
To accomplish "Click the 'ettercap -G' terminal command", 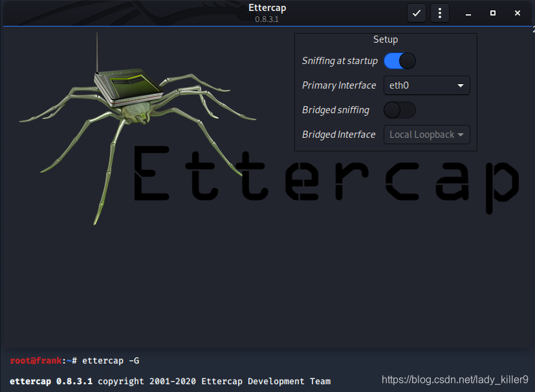I will [x=111, y=360].
